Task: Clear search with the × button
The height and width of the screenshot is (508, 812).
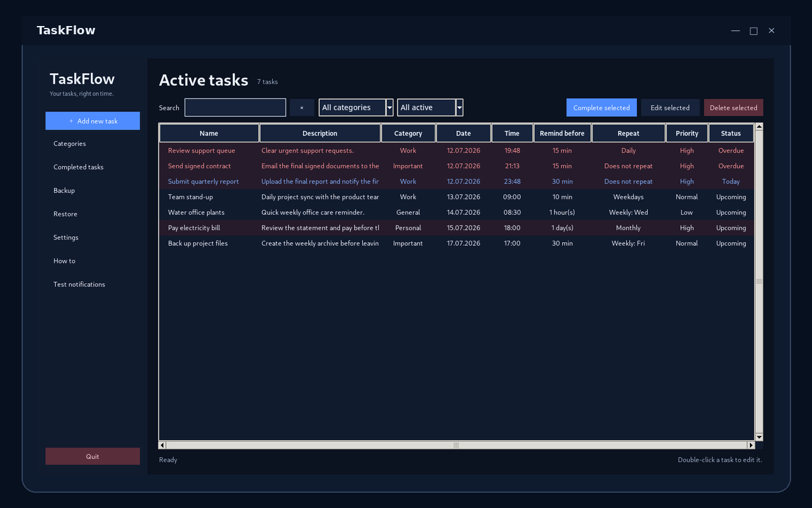Action: pyautogui.click(x=301, y=107)
